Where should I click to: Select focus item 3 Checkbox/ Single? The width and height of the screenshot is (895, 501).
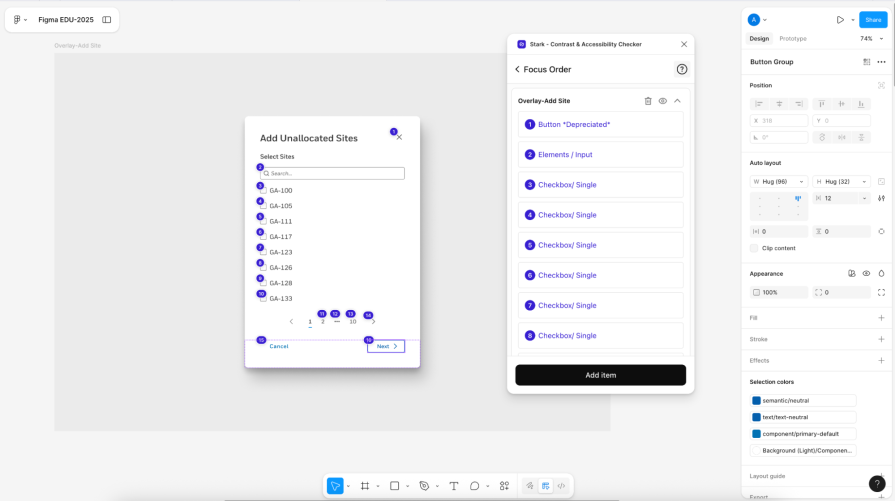(600, 185)
